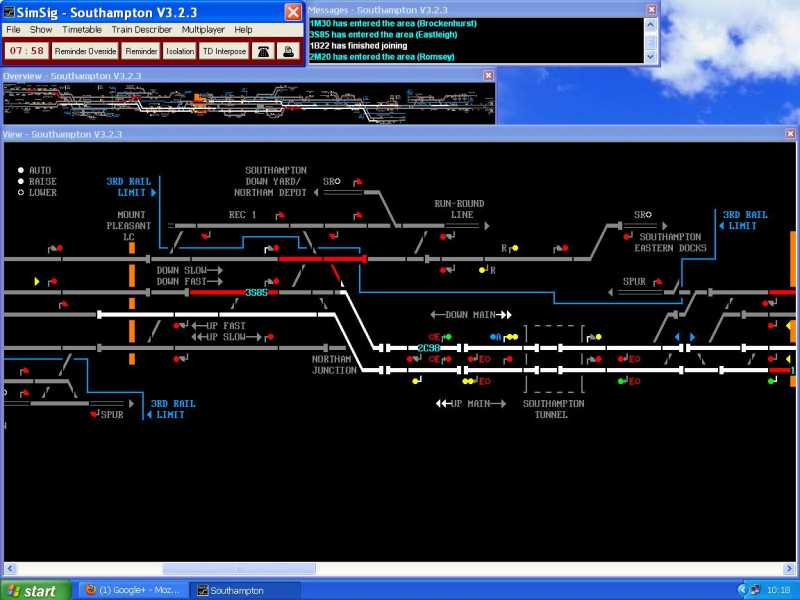Click the blue A indicator
Screen dimensions: 800x600
[495, 337]
